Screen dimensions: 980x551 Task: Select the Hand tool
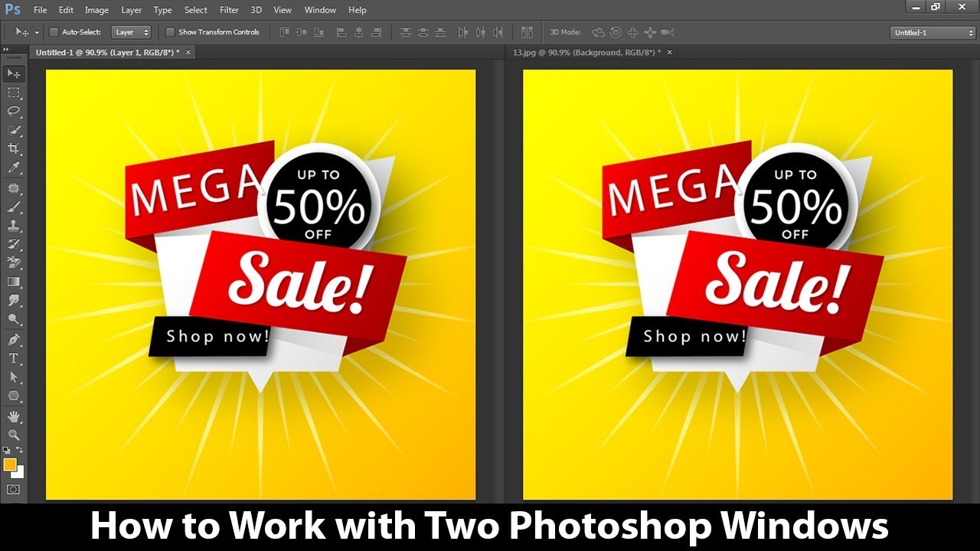pyautogui.click(x=14, y=416)
